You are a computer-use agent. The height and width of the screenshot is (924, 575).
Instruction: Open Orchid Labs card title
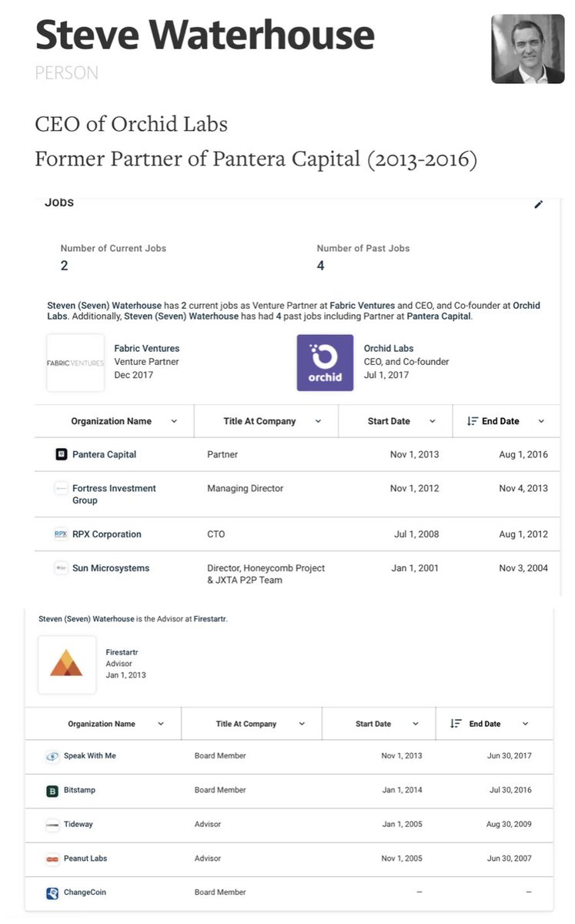tap(389, 349)
